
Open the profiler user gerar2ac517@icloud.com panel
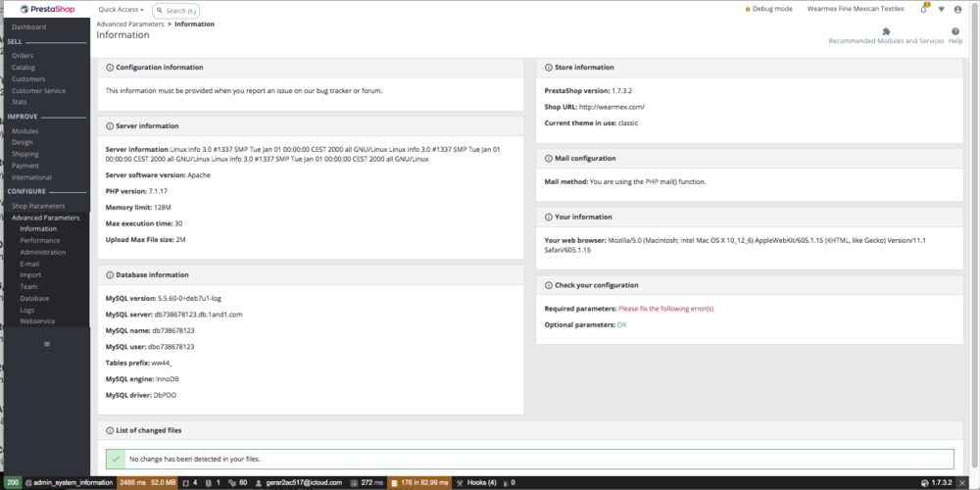pyautogui.click(x=299, y=482)
